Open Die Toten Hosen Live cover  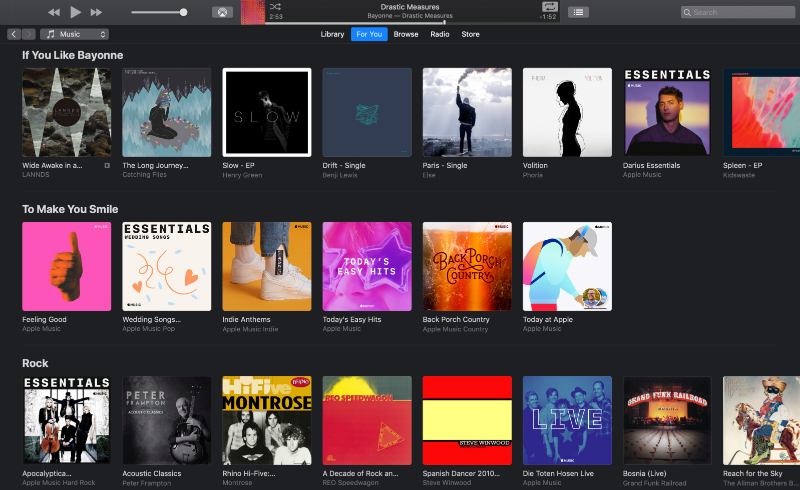(567, 421)
